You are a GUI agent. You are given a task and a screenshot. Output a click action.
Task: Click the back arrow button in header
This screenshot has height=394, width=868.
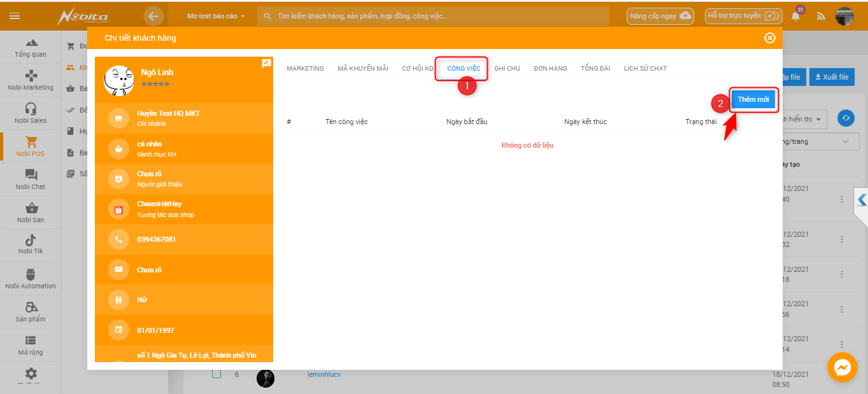[x=153, y=16]
